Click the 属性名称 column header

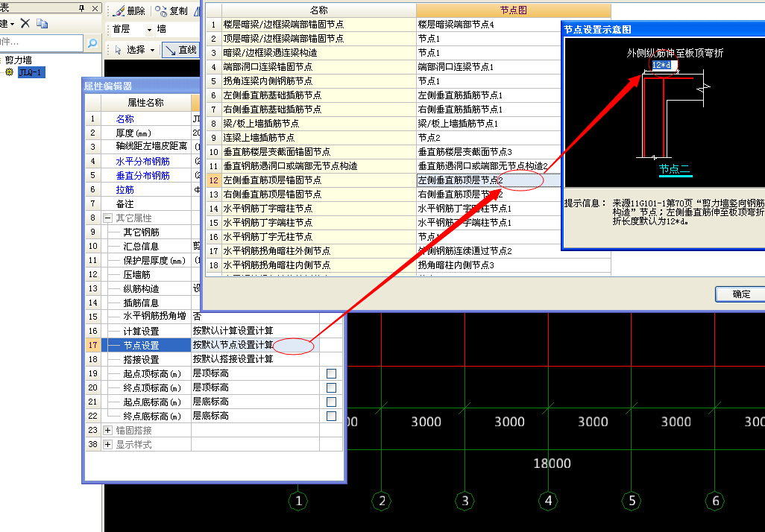tap(145, 102)
